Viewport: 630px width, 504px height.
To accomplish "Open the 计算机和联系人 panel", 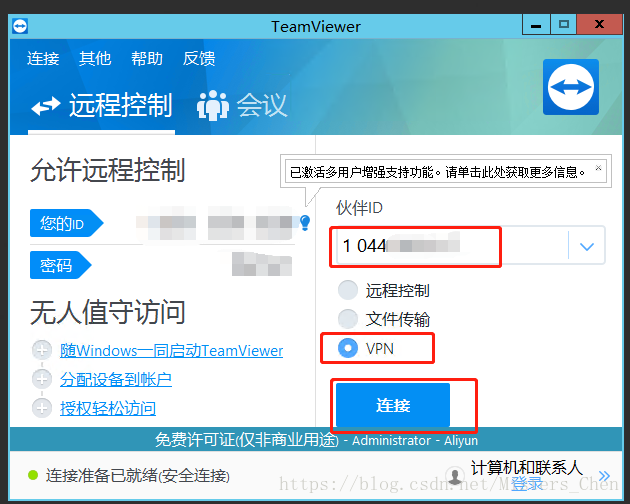I will 526,468.
